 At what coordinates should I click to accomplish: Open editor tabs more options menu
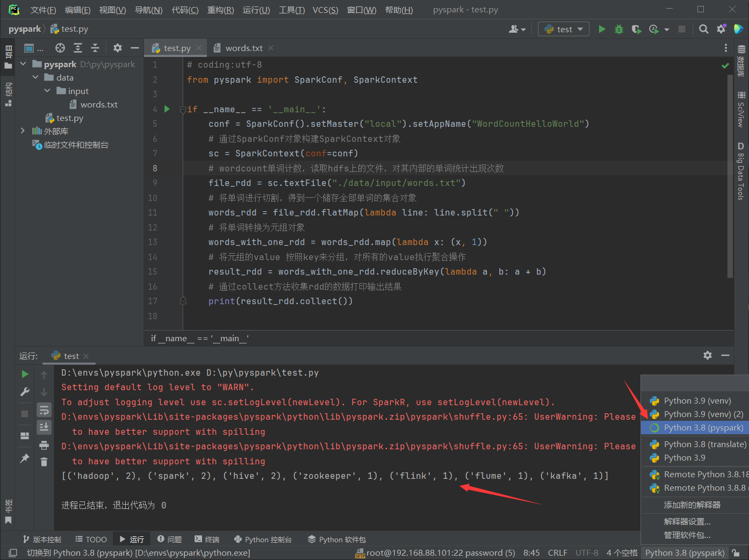726,48
